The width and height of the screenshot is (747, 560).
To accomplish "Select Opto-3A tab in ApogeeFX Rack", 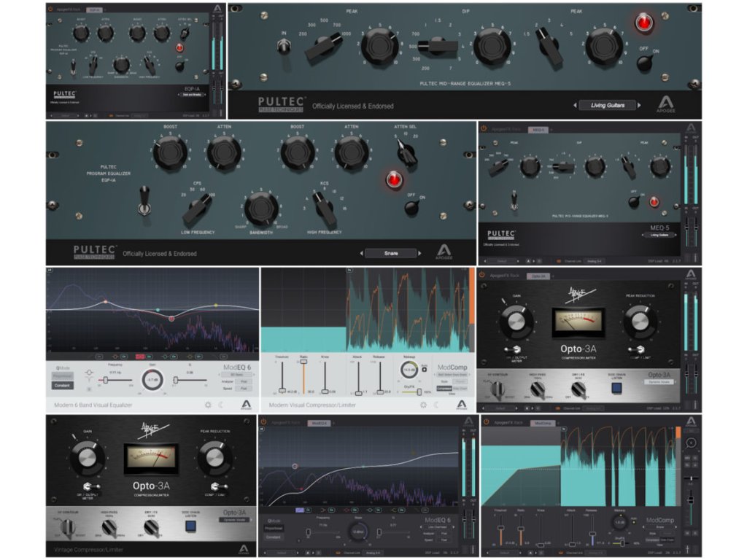I will click(x=538, y=276).
